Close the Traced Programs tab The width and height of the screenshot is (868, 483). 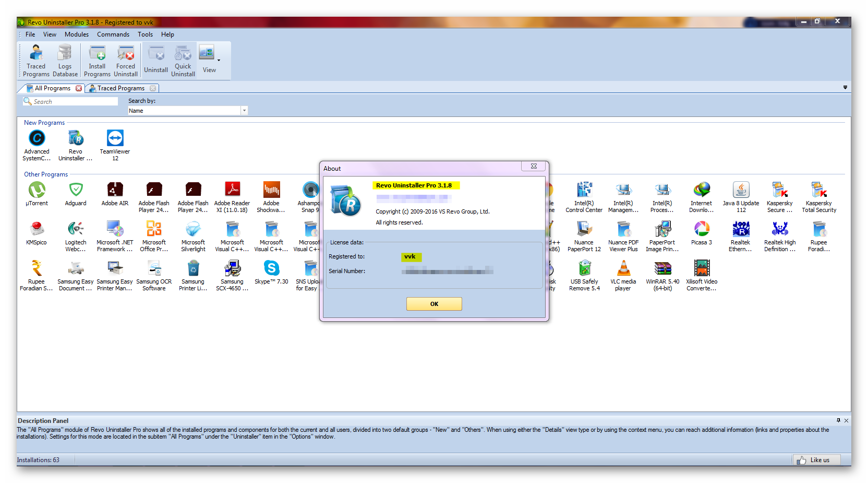(153, 88)
